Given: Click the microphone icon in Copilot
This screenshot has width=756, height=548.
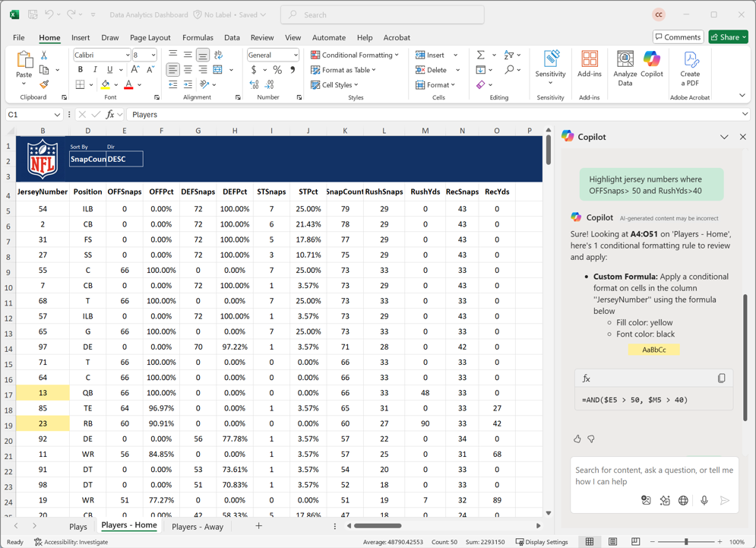Looking at the screenshot, I should [x=704, y=501].
